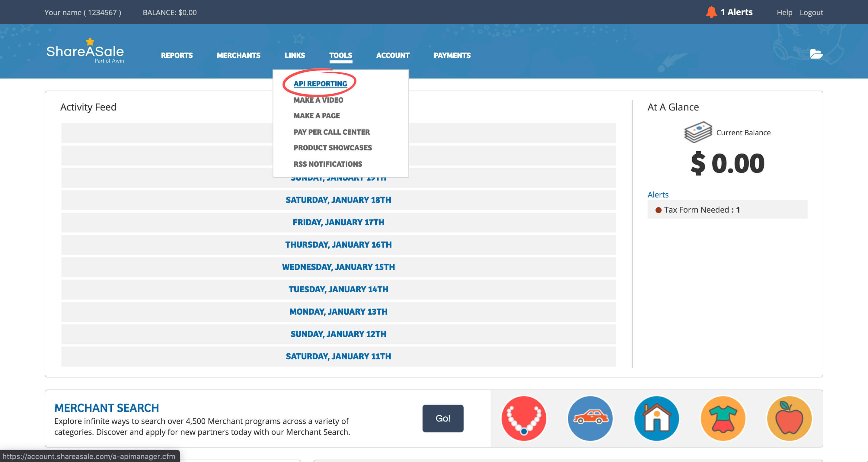868x462 pixels.
Task: Choose Make a Page menu entry
Action: (x=317, y=116)
